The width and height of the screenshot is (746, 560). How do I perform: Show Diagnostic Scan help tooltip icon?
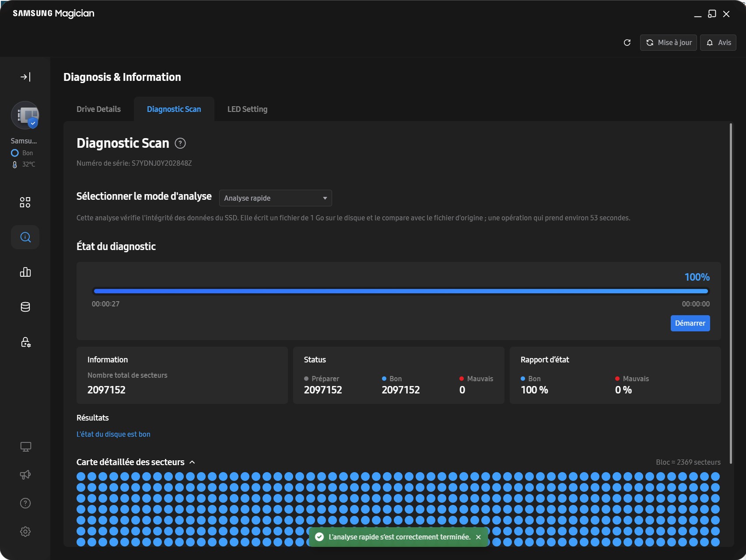[180, 143]
